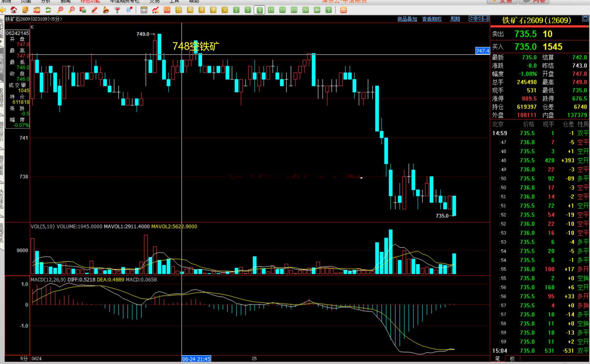Open the alert bell icon
Screen dimensions: 590x364
click(x=106, y=10)
